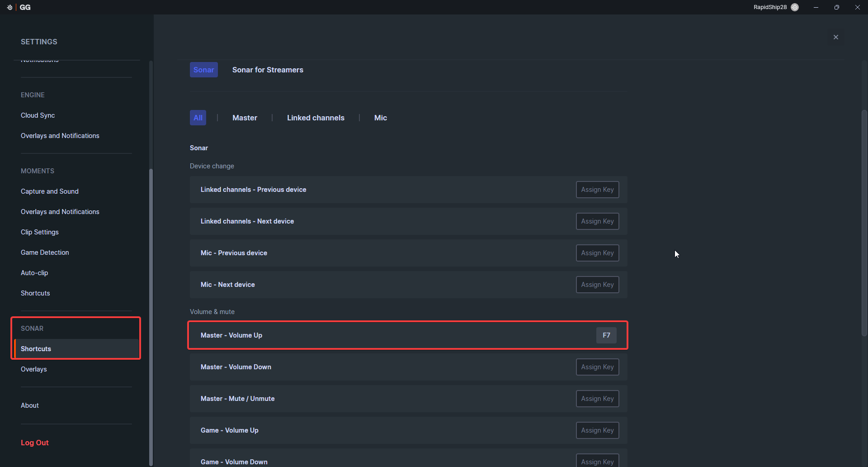Restore down the GG window
This screenshot has width=868, height=467.
point(837,7)
